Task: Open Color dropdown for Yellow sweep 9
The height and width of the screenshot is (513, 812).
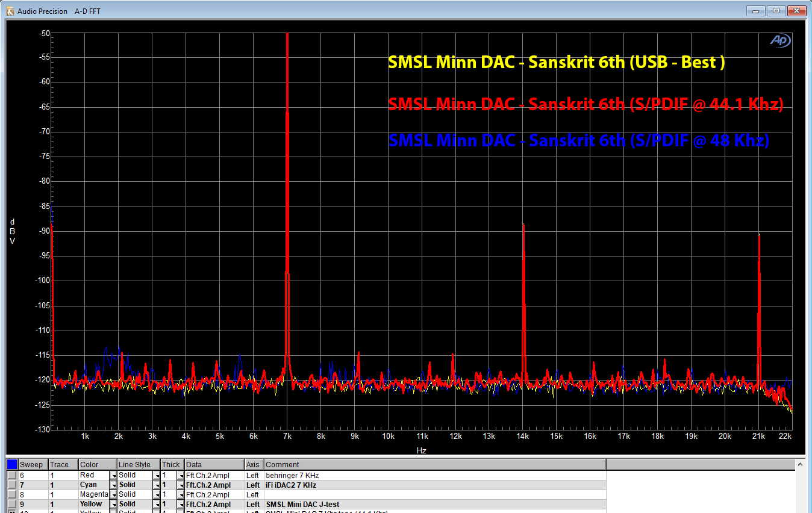Action: (x=113, y=505)
